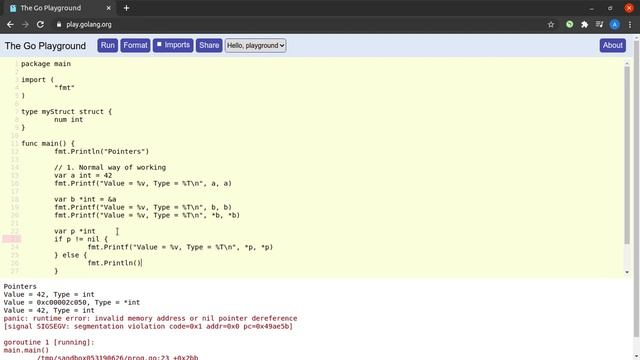This screenshot has width=640, height=360.
Task: Open the profile avatar menu
Action: point(614,24)
